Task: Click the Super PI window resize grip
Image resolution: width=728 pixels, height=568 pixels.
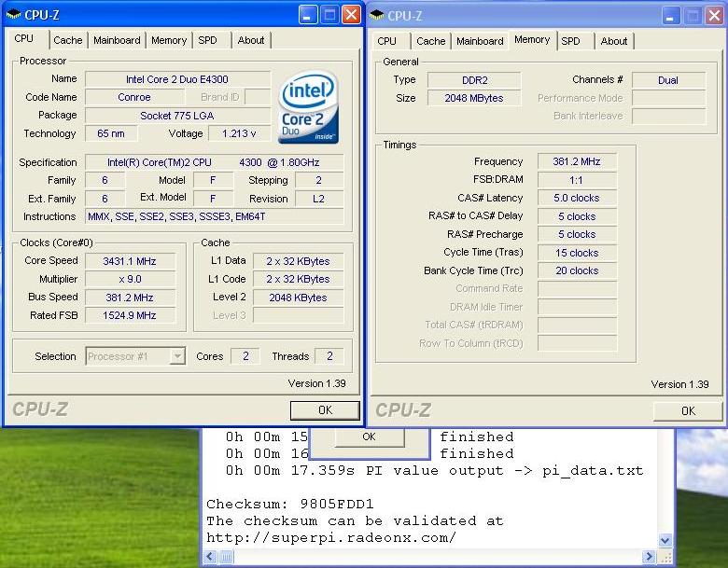Action: click(x=665, y=557)
